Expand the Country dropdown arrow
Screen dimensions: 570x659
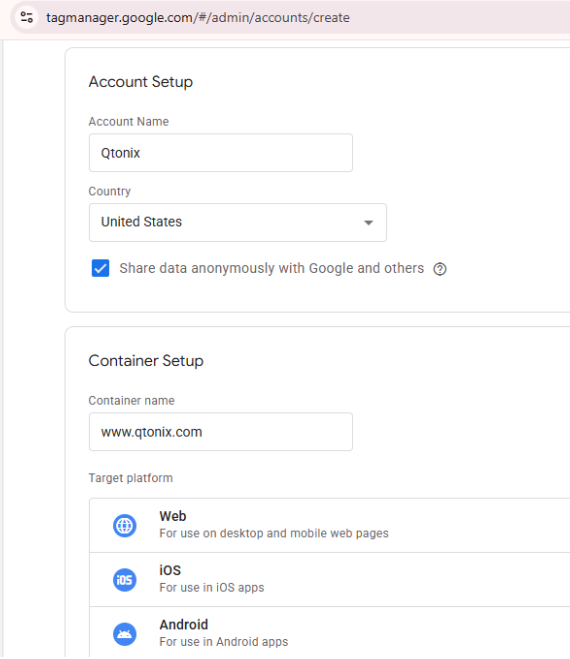(369, 223)
